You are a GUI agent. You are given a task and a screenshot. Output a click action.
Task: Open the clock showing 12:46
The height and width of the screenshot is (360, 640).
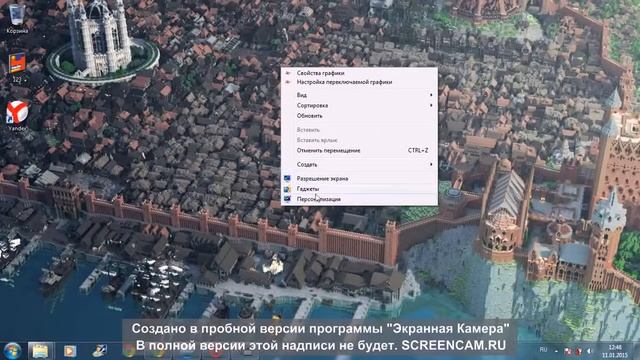coord(615,351)
